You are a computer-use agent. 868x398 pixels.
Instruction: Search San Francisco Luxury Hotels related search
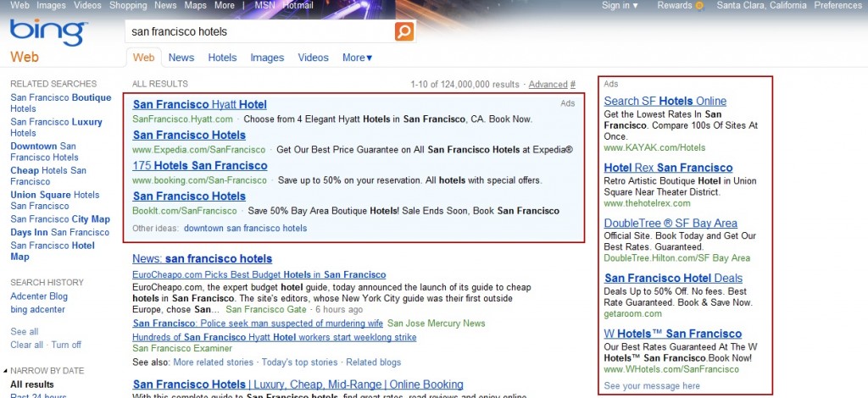[x=57, y=127]
